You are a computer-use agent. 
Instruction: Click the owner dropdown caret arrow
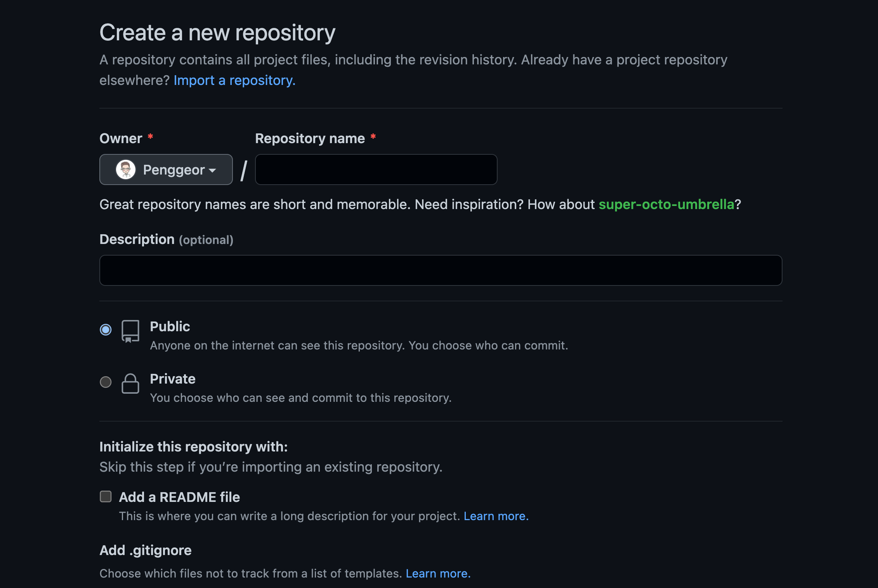pyautogui.click(x=212, y=170)
